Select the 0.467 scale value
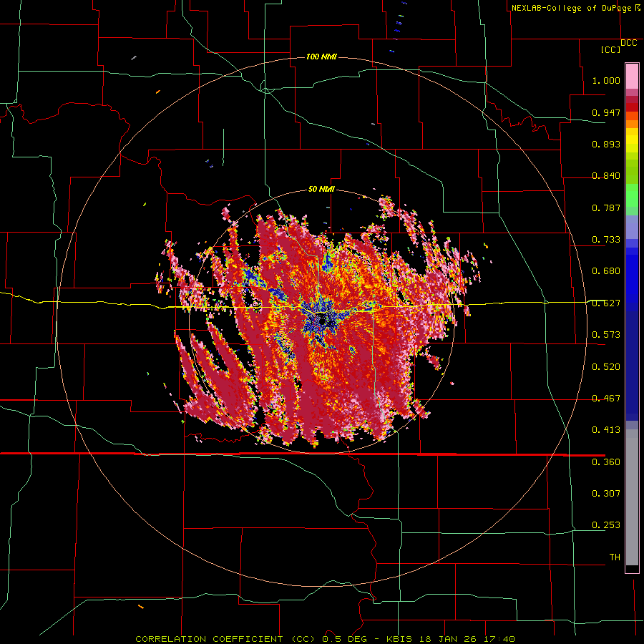The width and height of the screenshot is (644, 644). click(x=606, y=399)
